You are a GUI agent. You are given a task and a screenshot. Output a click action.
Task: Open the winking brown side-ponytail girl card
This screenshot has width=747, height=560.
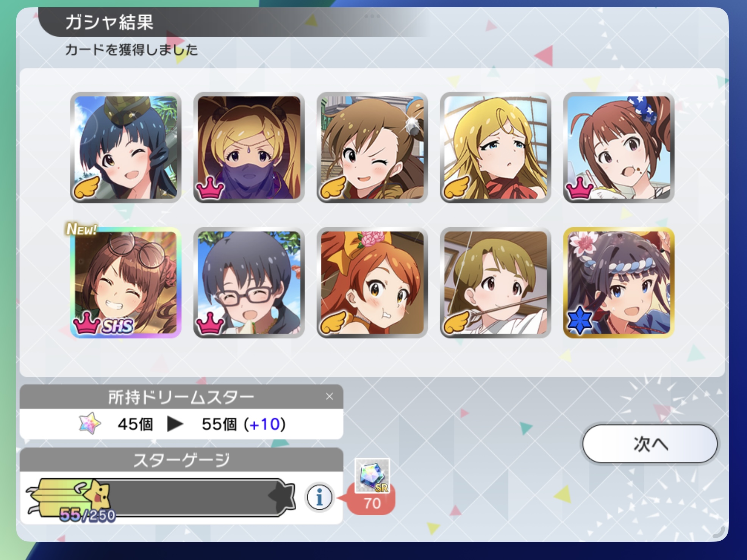click(x=372, y=147)
